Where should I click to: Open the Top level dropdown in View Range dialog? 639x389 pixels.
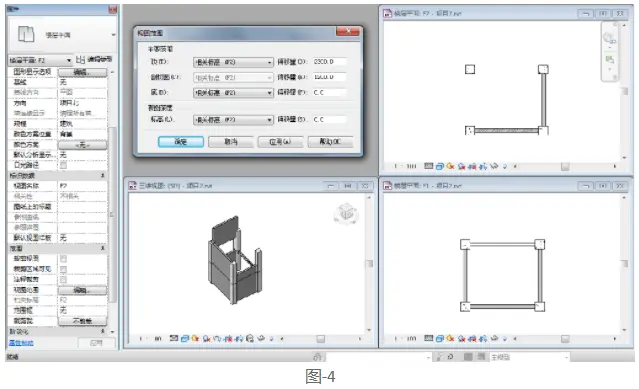pos(233,62)
